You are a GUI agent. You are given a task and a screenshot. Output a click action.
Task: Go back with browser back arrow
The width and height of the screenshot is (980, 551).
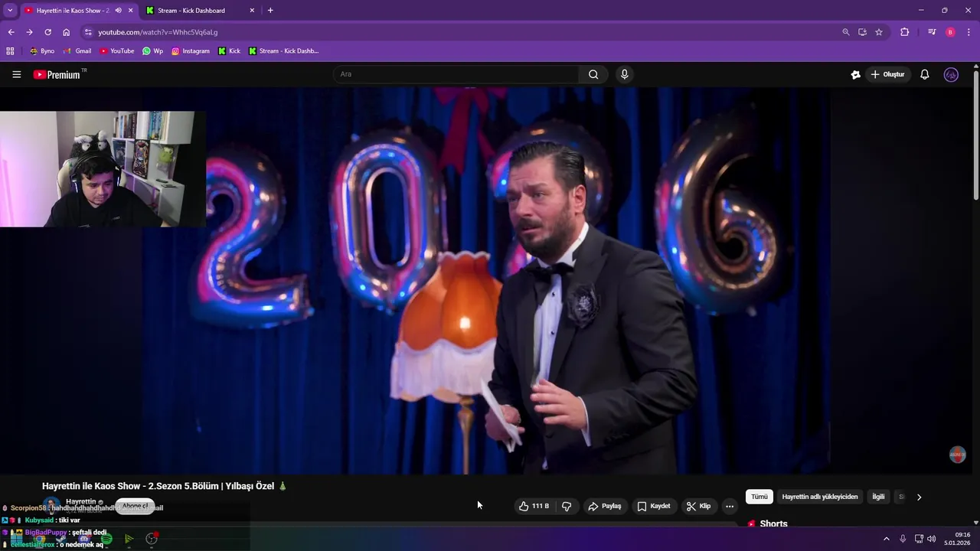[x=11, y=32]
